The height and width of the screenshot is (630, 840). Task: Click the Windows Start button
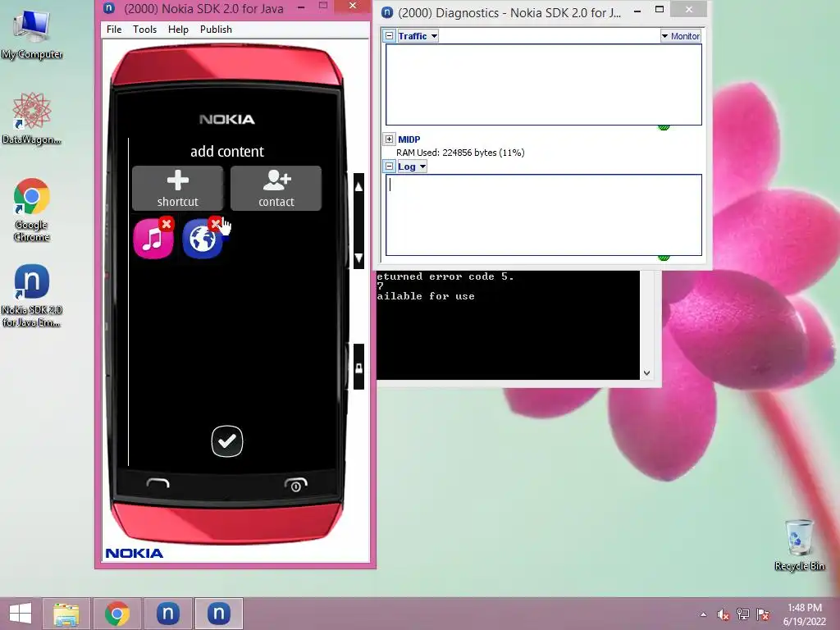click(21, 614)
